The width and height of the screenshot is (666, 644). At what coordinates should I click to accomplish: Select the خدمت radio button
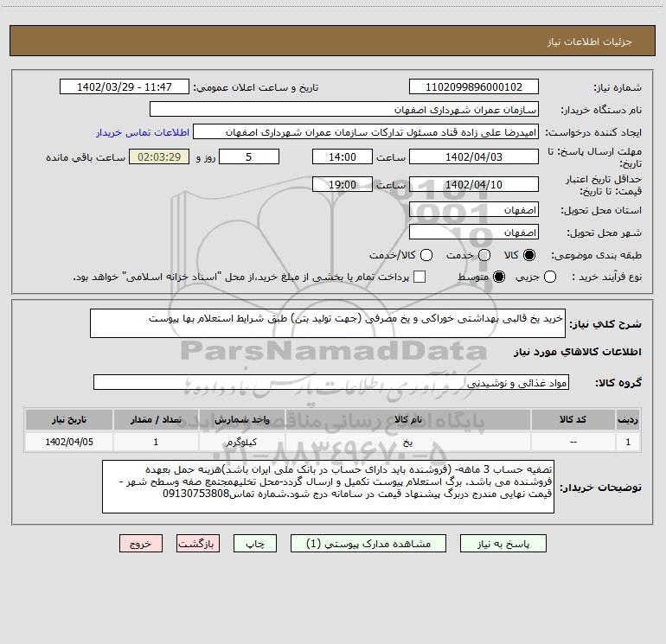484,255
